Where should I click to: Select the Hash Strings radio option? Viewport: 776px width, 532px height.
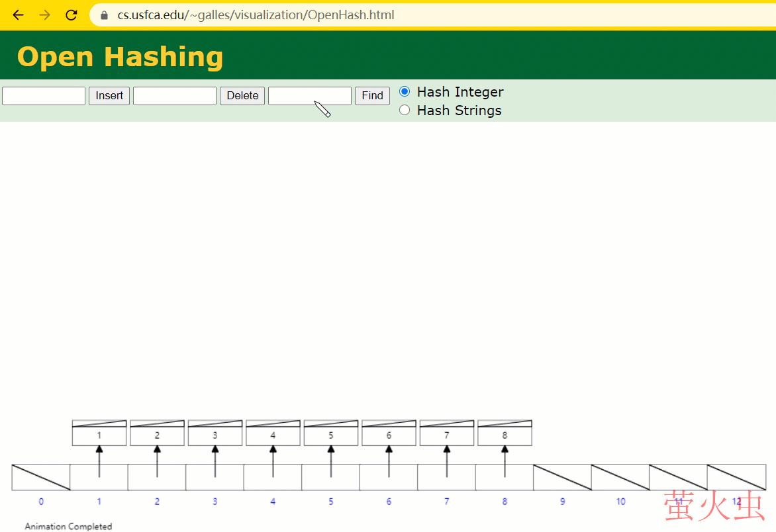point(405,110)
